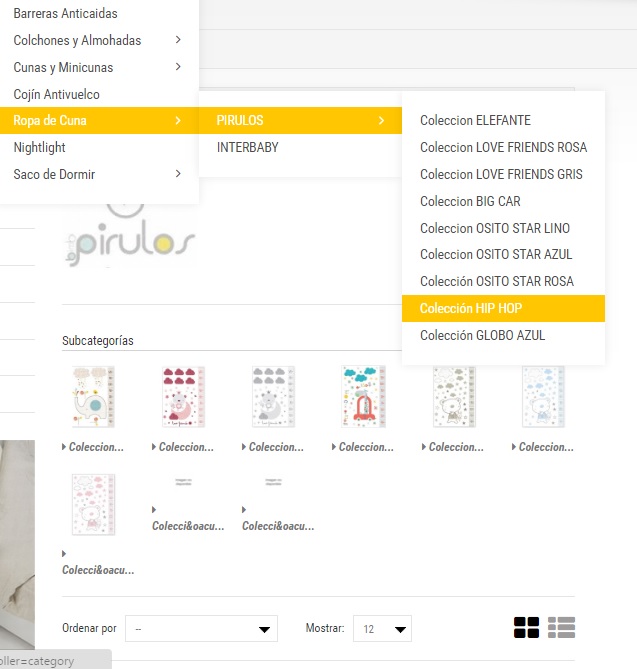Open the dark pink clouds collection thumbnail
637x669 pixels.
coord(183,396)
